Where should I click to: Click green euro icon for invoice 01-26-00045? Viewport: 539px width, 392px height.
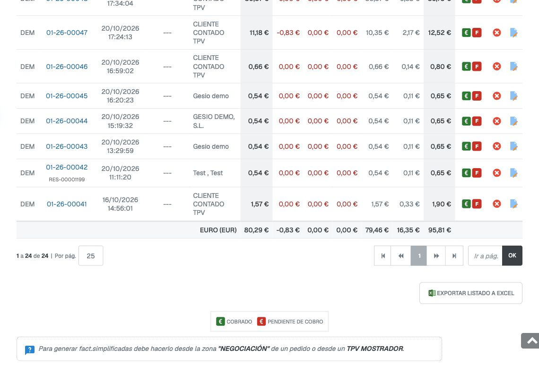point(466,96)
